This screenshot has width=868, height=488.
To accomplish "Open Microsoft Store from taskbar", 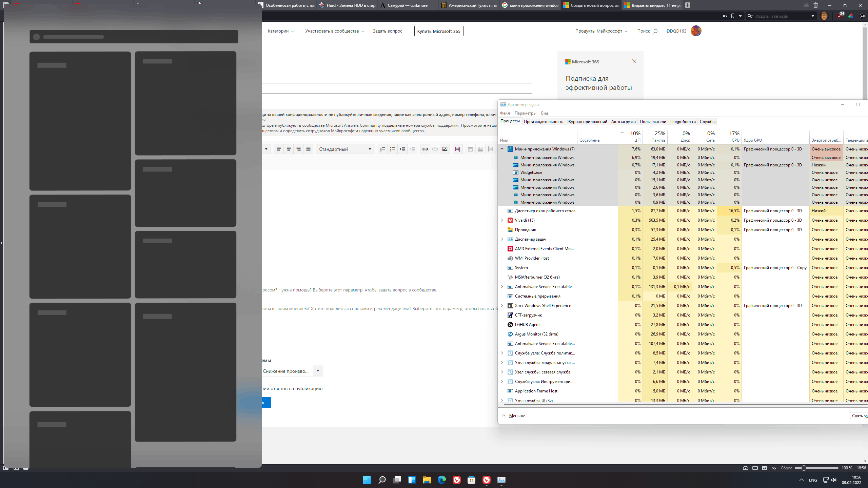I will [471, 480].
